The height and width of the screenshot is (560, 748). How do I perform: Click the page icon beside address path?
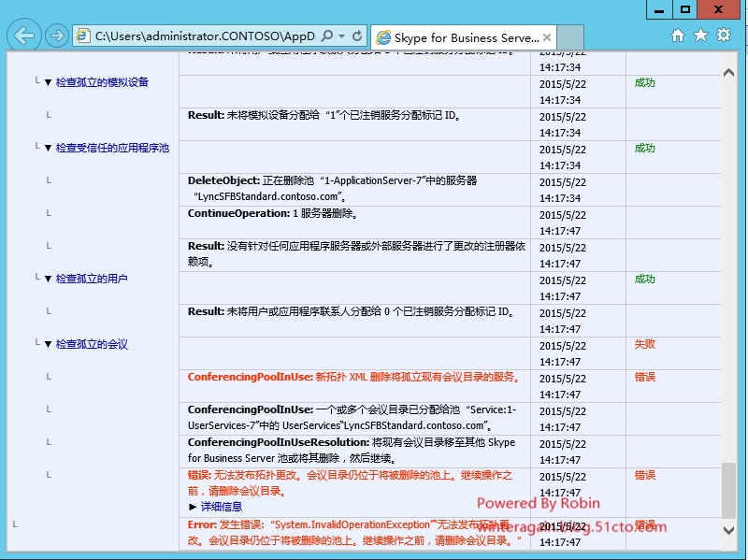(83, 36)
